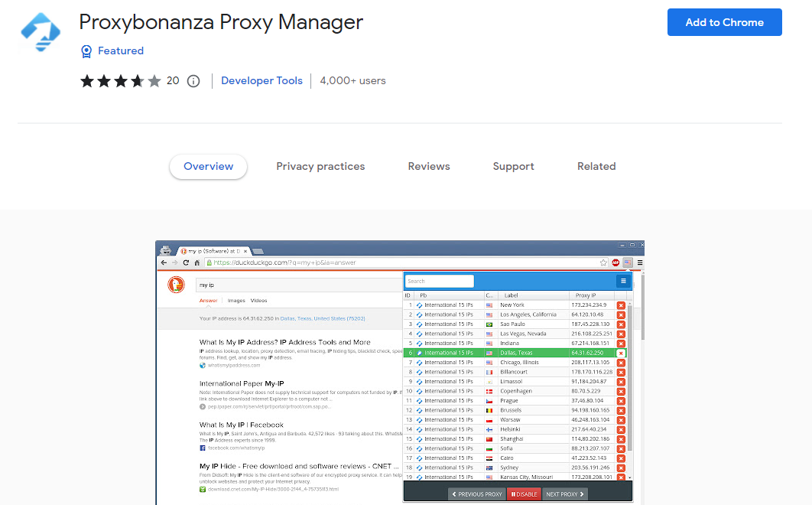Remove the Warsaw proxy entry
This screenshot has width=812, height=505.
(x=621, y=421)
